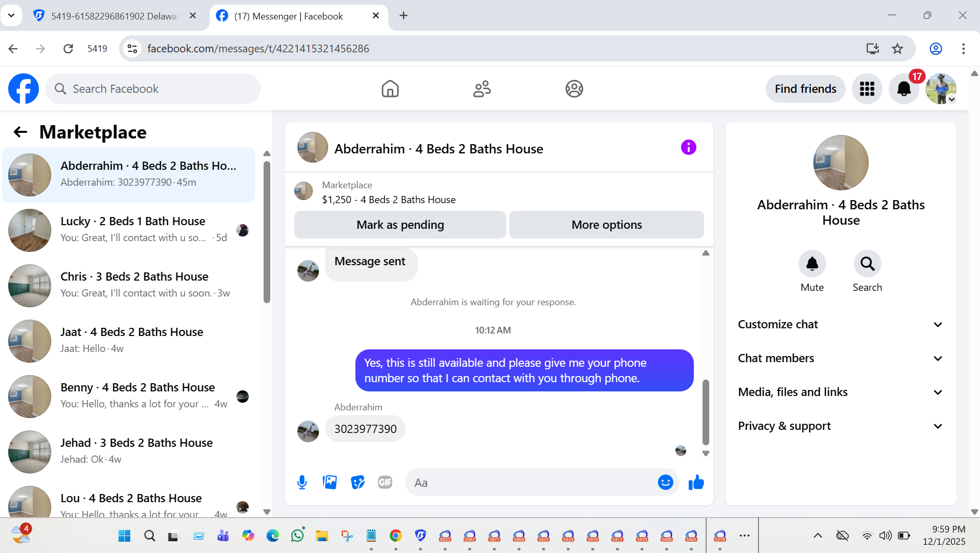
Task: Select the Messenger | Facebook tab
Action: 298,16
